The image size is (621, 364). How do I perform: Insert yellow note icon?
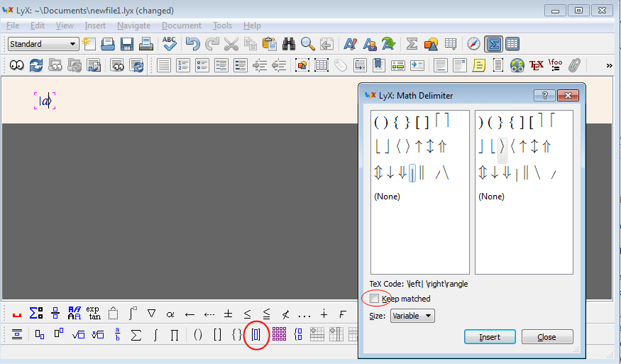(x=479, y=65)
